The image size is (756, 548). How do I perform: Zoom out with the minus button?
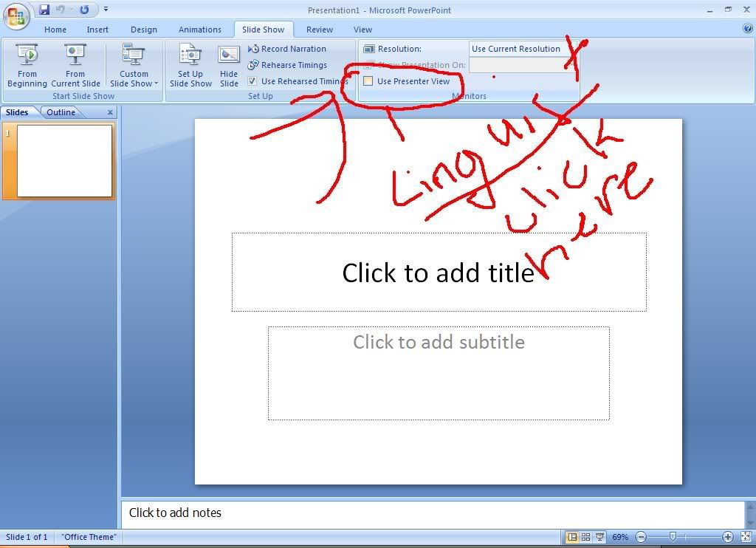click(x=641, y=537)
